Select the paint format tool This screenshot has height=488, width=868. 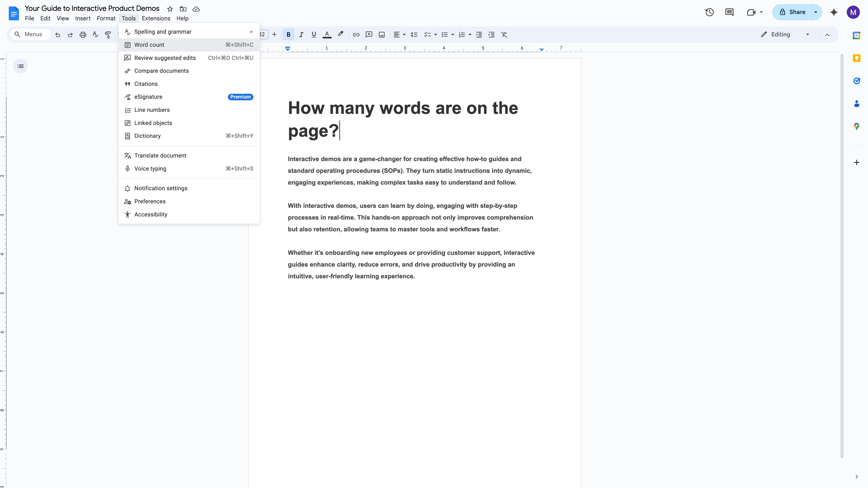pos(108,35)
